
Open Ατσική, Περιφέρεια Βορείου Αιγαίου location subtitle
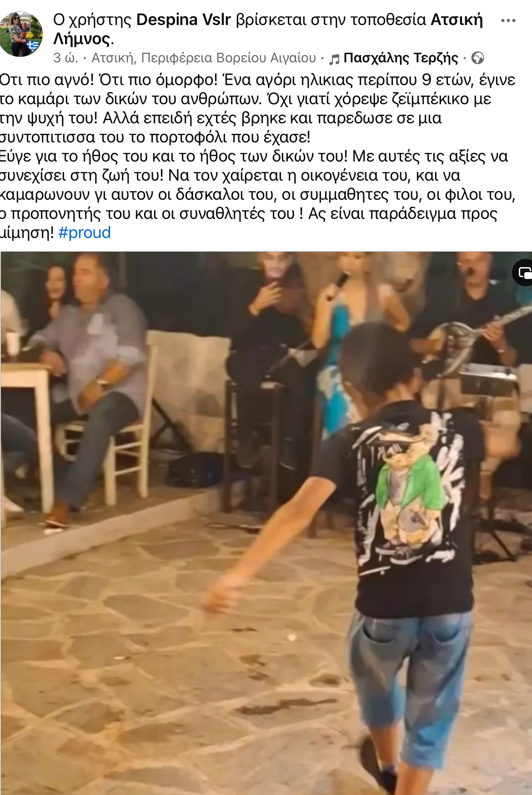pos(204,58)
